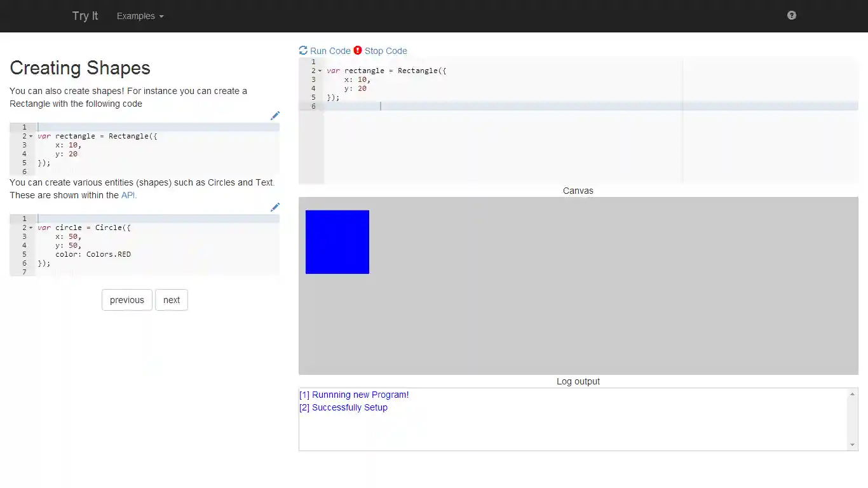Open the Examples dropdown menu

point(140,16)
